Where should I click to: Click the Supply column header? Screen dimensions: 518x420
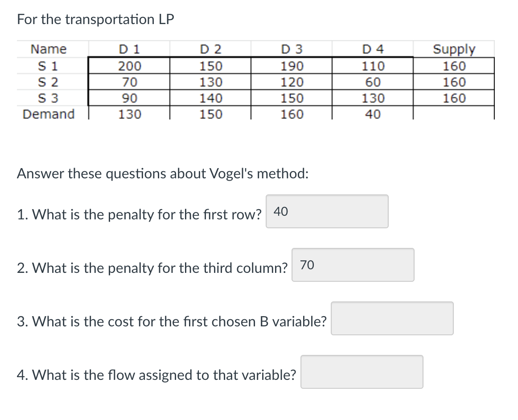454,49
